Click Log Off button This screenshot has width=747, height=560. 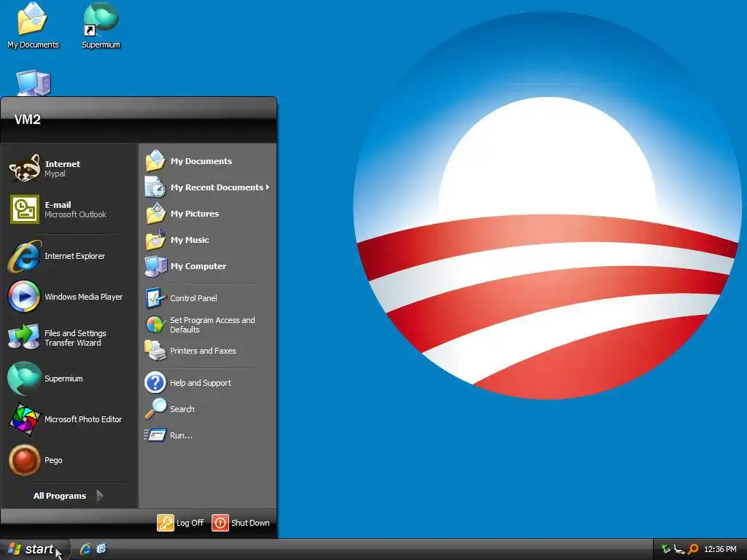pyautogui.click(x=181, y=523)
